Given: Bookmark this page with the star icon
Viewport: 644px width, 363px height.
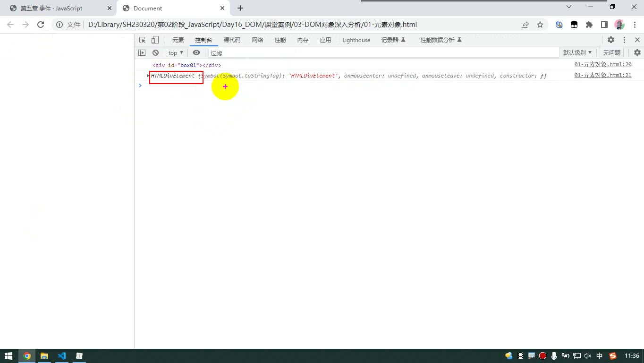Looking at the screenshot, I should 540,25.
